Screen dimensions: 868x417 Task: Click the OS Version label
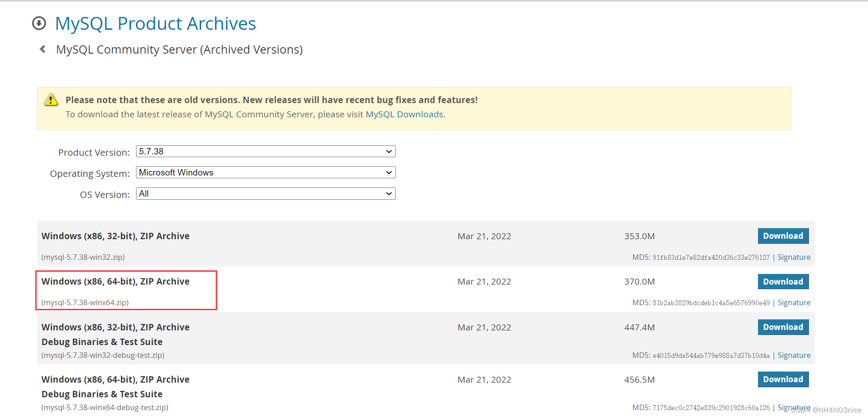(105, 194)
